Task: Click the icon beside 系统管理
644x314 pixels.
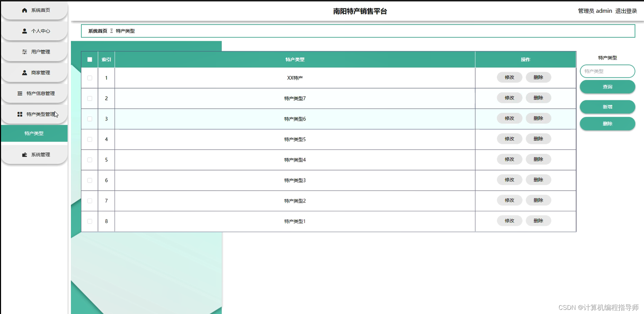Action: [x=25, y=155]
